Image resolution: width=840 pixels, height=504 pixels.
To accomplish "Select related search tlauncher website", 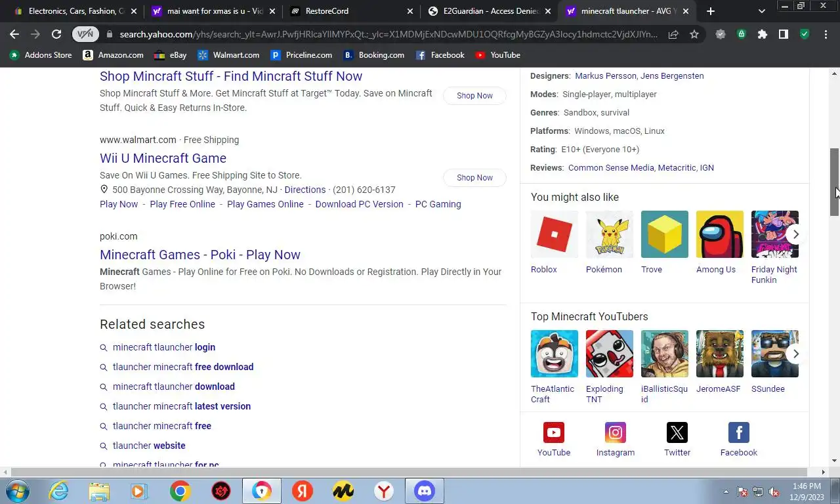I will (149, 446).
